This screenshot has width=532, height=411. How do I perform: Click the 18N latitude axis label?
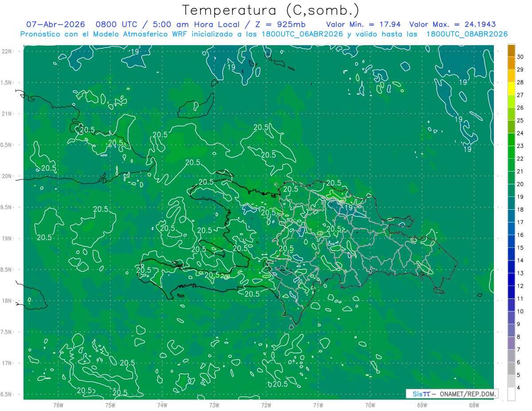[x=7, y=301]
